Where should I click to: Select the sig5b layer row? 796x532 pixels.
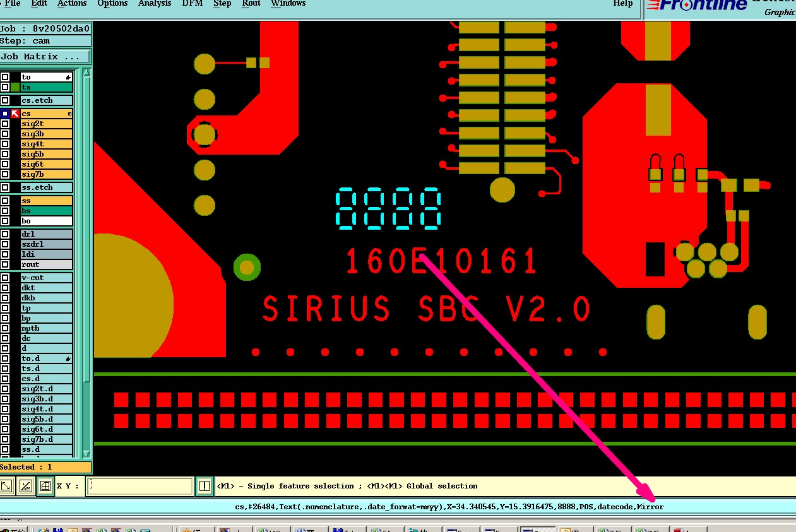tap(46, 154)
